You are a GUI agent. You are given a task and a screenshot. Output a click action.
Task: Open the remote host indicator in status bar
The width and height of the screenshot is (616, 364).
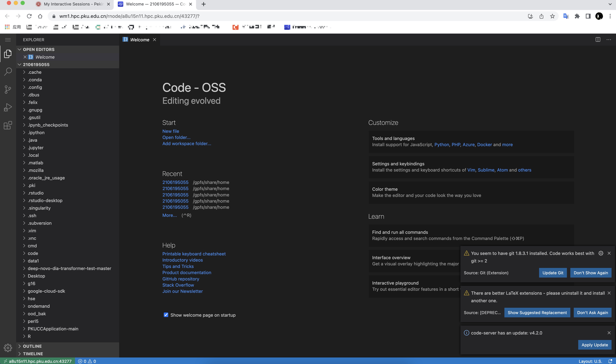37,361
